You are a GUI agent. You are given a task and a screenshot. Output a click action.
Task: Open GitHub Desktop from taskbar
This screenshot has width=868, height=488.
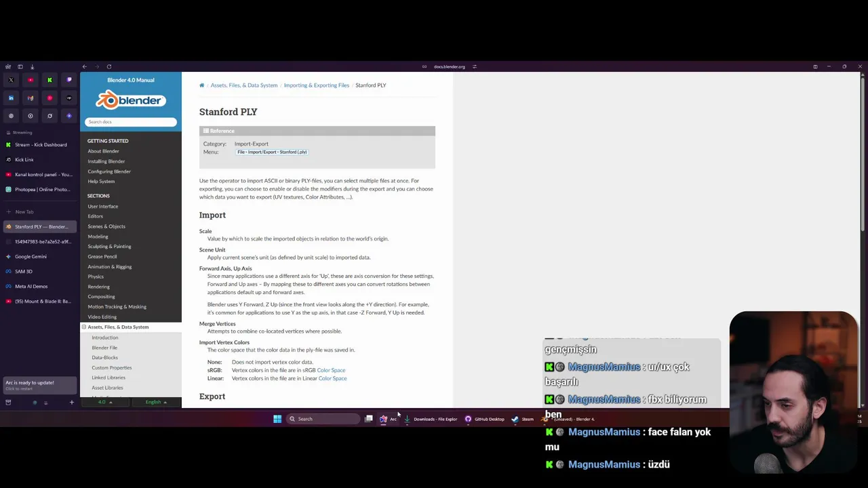pos(484,419)
